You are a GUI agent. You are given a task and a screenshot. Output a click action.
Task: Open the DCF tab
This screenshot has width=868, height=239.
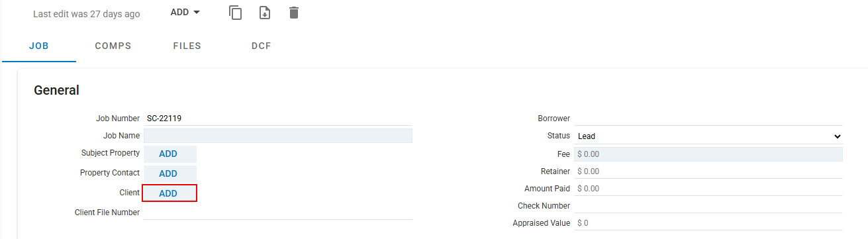click(262, 46)
